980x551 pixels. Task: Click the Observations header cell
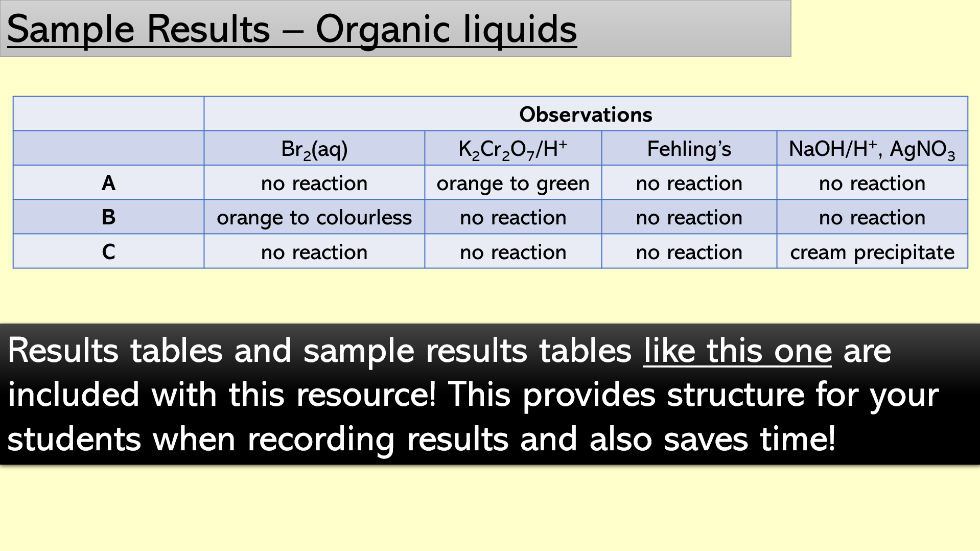pos(586,114)
